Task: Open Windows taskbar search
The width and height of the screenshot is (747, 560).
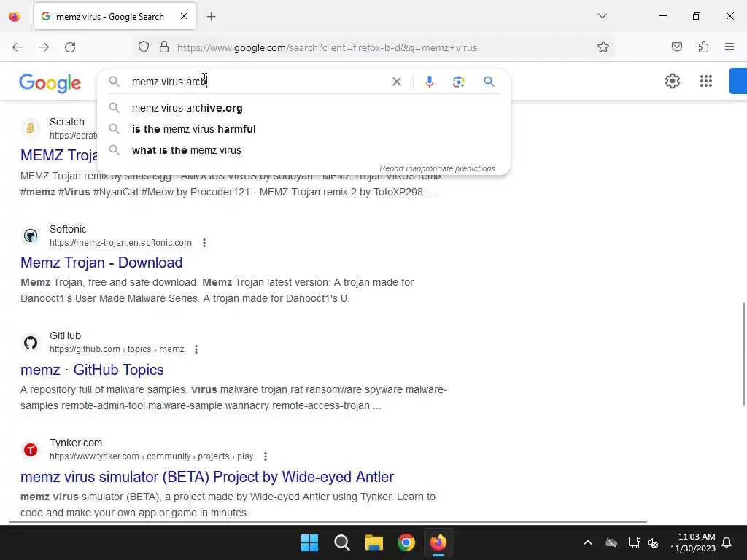Action: [342, 542]
